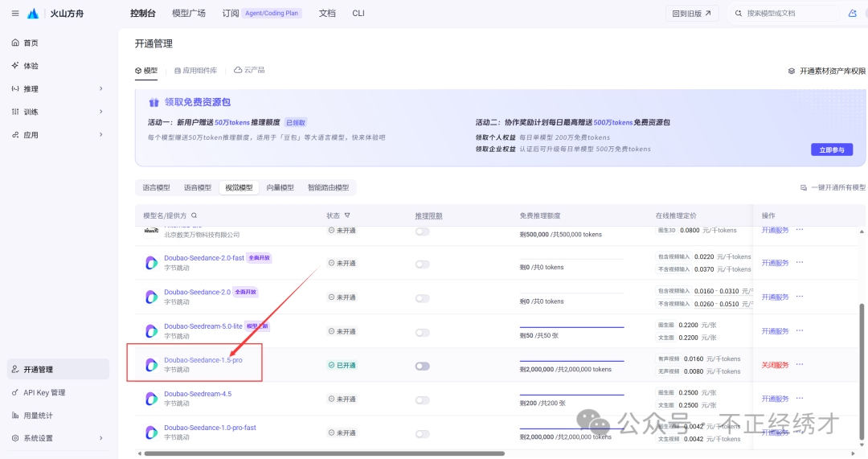
Task: Click the filter icon beside 状态 header
Action: pyautogui.click(x=347, y=215)
